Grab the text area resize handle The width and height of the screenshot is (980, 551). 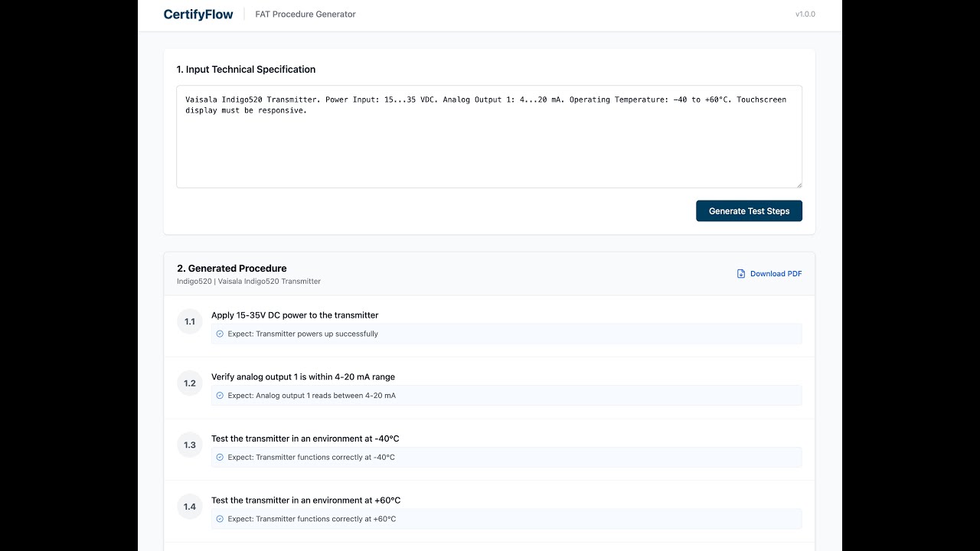tap(799, 184)
